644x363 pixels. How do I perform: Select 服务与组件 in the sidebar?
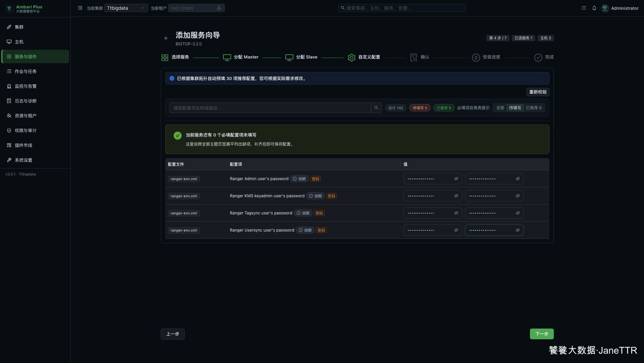35,56
